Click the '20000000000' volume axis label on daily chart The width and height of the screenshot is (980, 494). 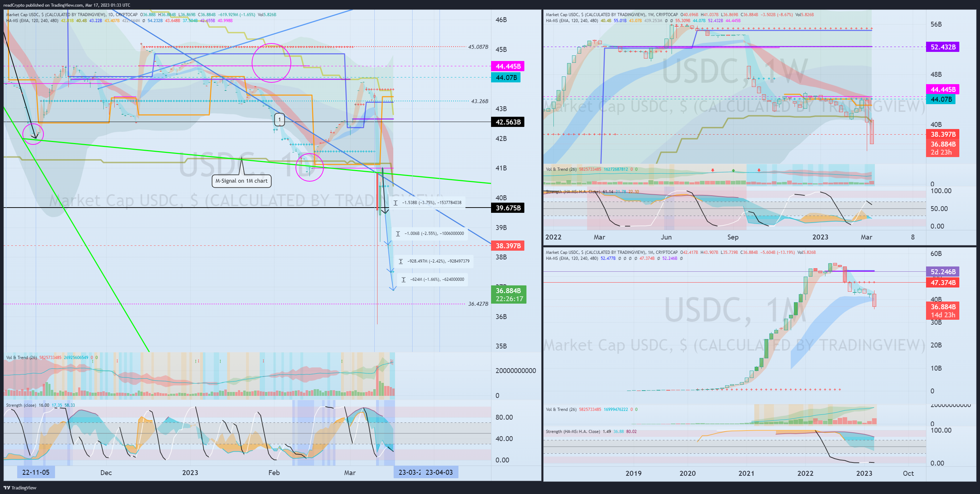[x=516, y=371]
